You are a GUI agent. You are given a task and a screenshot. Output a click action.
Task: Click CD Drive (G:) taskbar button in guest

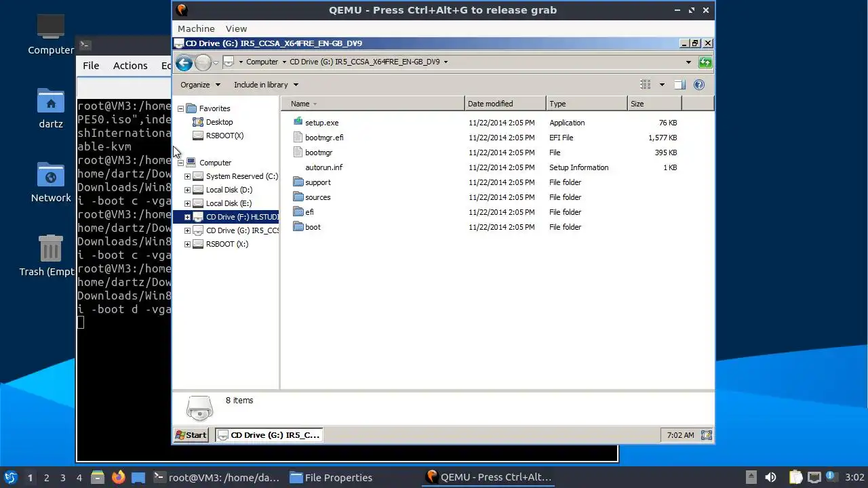pyautogui.click(x=269, y=435)
